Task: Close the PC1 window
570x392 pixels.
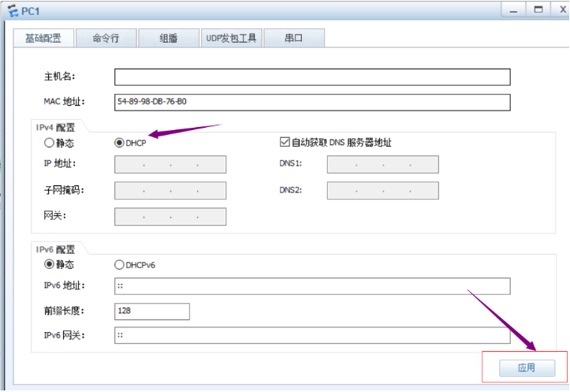Action: (x=561, y=9)
